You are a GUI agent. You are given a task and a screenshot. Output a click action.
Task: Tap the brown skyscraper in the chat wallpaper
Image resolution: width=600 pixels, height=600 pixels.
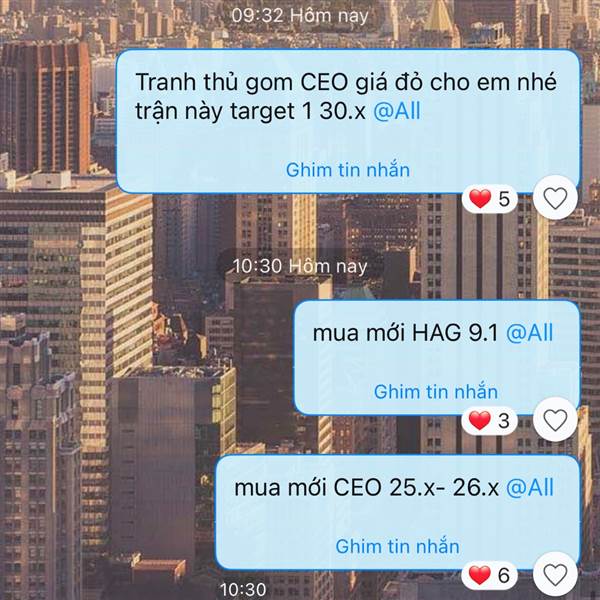pos(45,108)
